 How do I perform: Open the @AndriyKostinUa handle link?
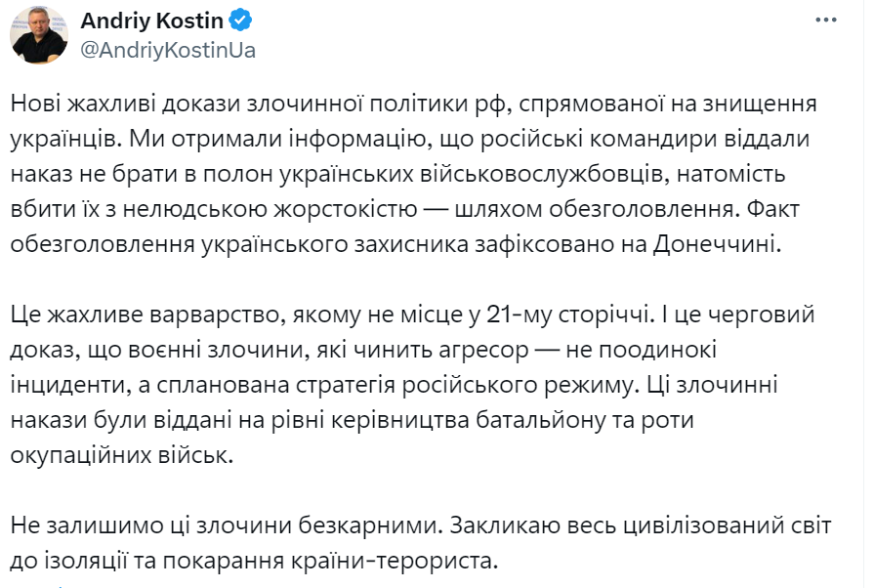[x=168, y=51]
